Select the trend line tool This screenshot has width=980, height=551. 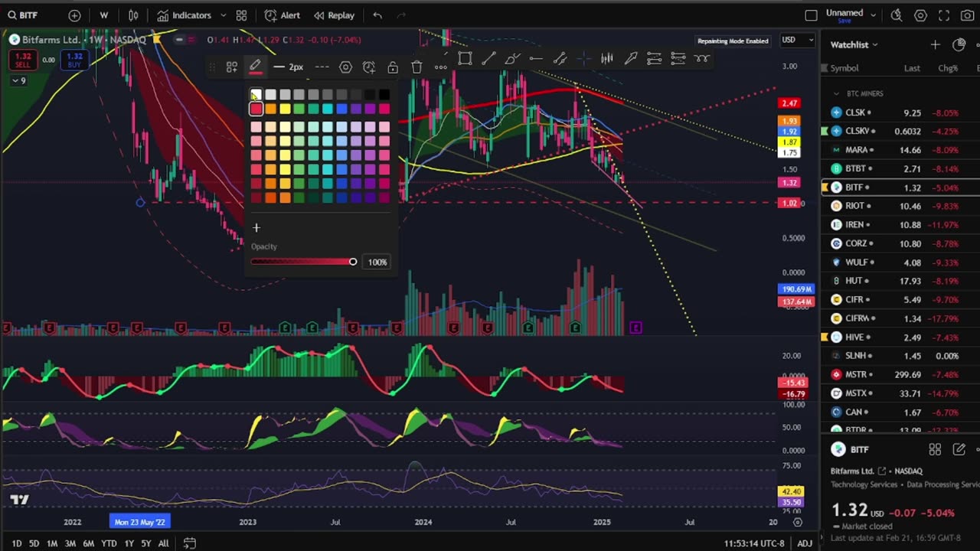tap(488, 59)
